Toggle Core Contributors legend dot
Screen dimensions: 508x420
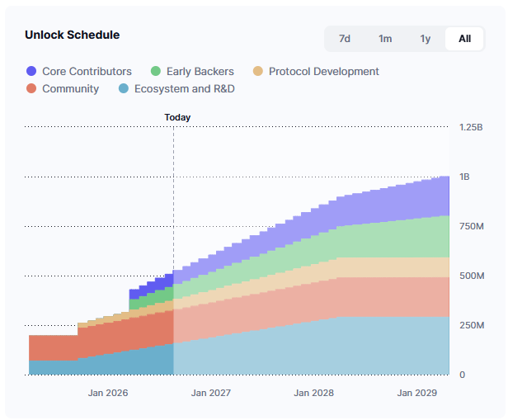tap(31, 71)
